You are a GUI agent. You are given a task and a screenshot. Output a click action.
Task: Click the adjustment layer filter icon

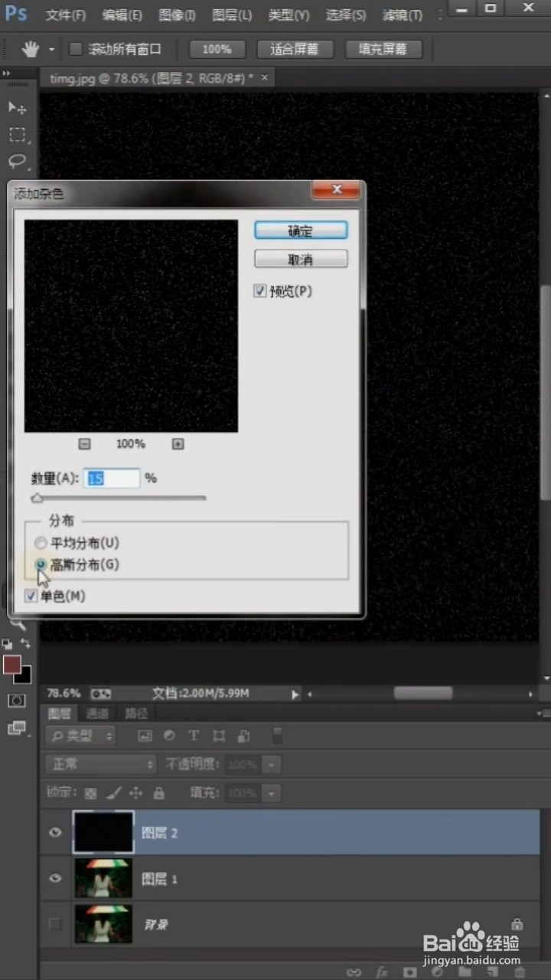pos(169,736)
